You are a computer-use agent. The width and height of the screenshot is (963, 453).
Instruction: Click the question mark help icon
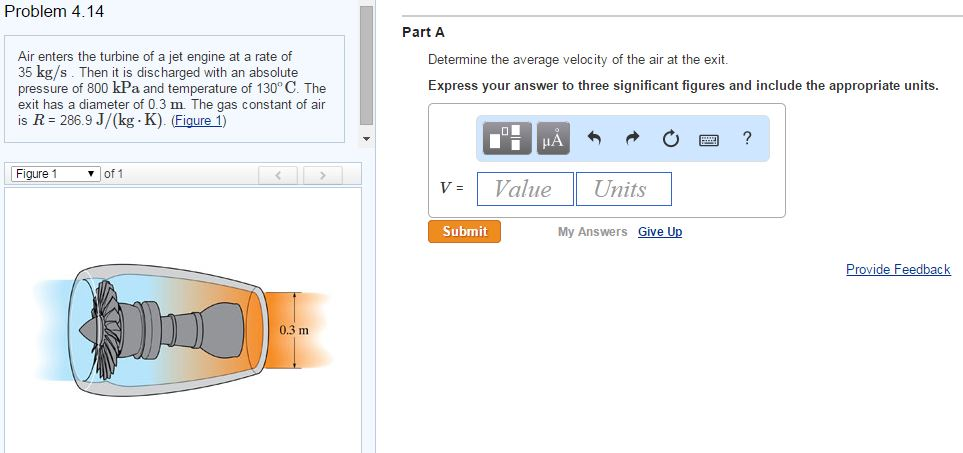[x=746, y=138]
